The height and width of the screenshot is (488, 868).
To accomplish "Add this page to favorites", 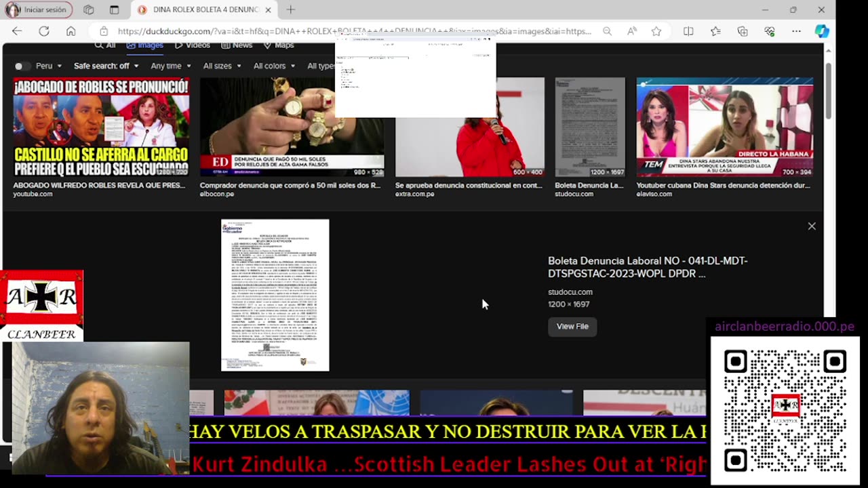I will coord(656,31).
